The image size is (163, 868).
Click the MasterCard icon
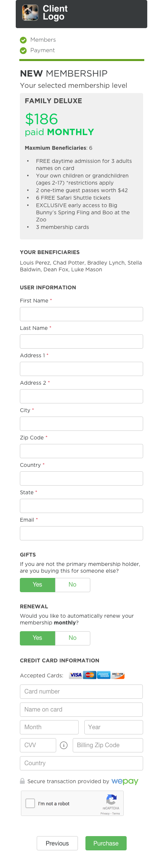point(90,675)
